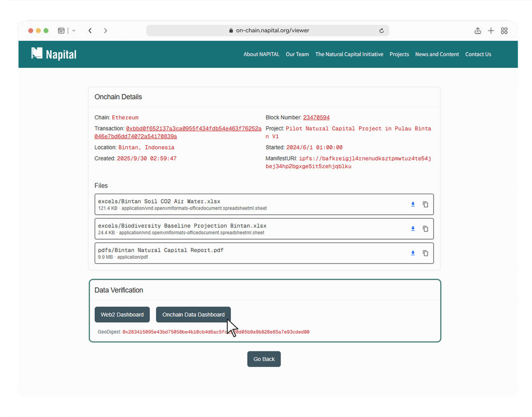
Task: Open the Onchain Data Dashboard
Action: coord(193,315)
